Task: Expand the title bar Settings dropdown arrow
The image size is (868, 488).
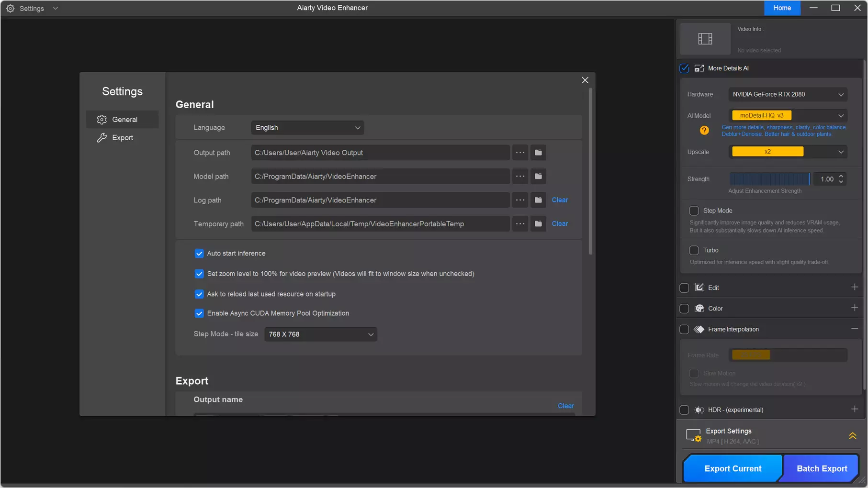Action: (x=56, y=8)
